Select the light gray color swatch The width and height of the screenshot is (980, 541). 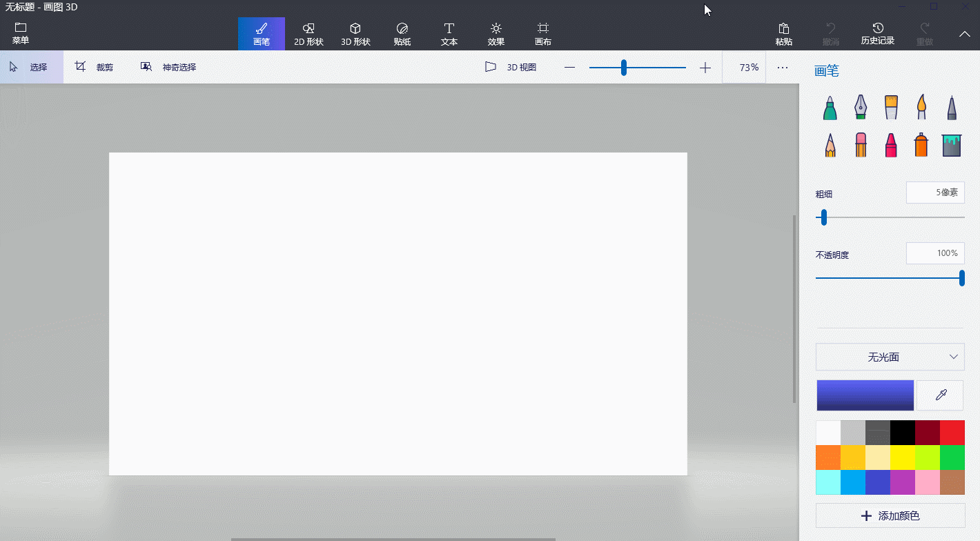tap(853, 433)
